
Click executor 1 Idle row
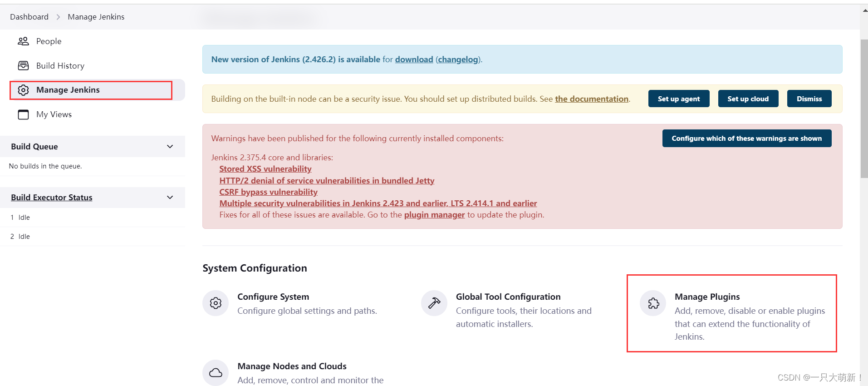(x=93, y=218)
